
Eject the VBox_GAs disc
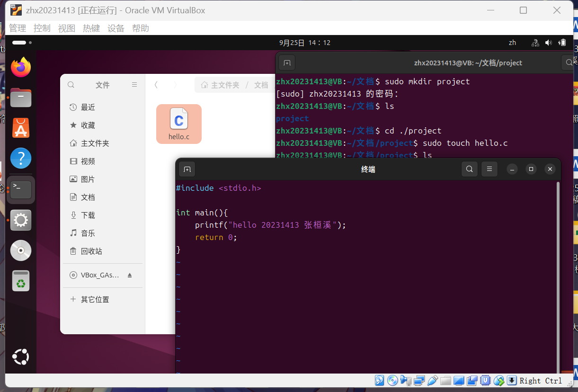tap(130, 275)
